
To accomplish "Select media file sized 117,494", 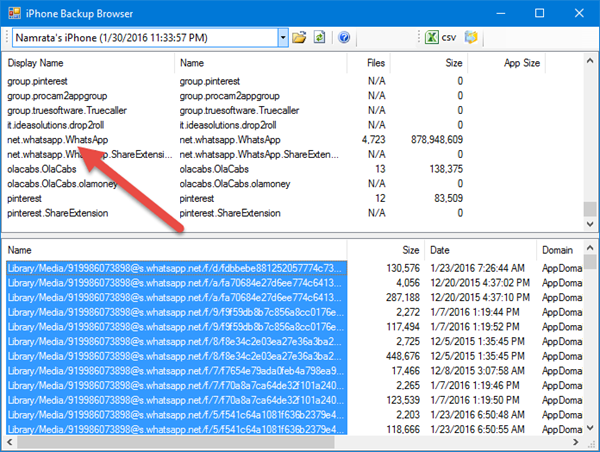I will click(176, 327).
